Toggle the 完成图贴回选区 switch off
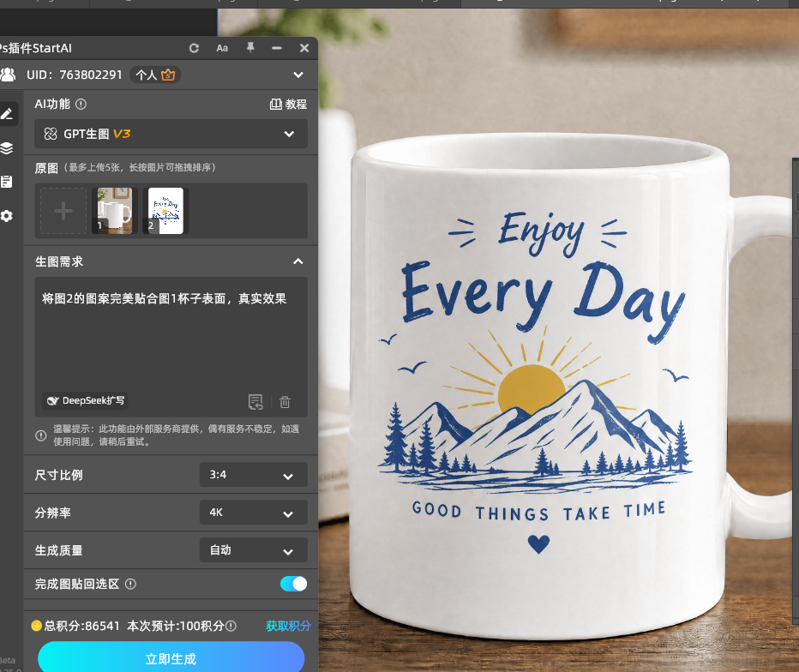Image resolution: width=799 pixels, height=672 pixels. [x=293, y=584]
